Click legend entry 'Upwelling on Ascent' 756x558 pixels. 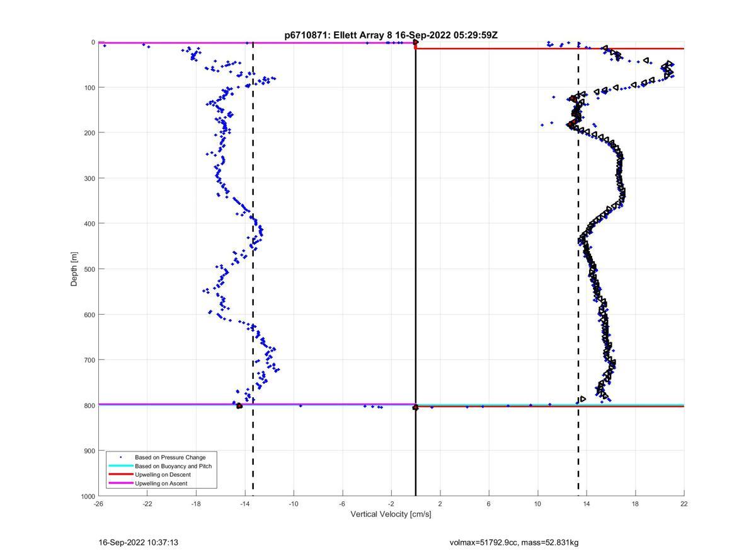[x=161, y=483]
